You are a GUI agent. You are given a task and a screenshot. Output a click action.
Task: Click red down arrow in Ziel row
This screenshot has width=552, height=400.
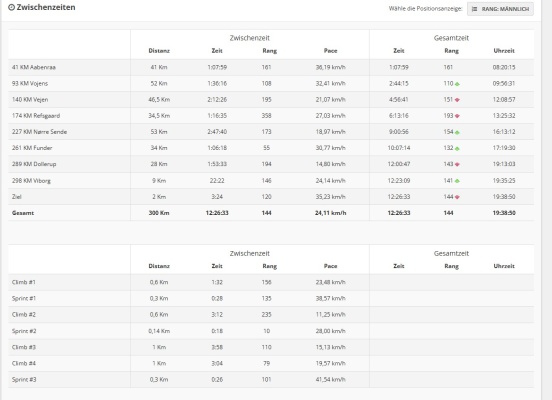coord(457,197)
